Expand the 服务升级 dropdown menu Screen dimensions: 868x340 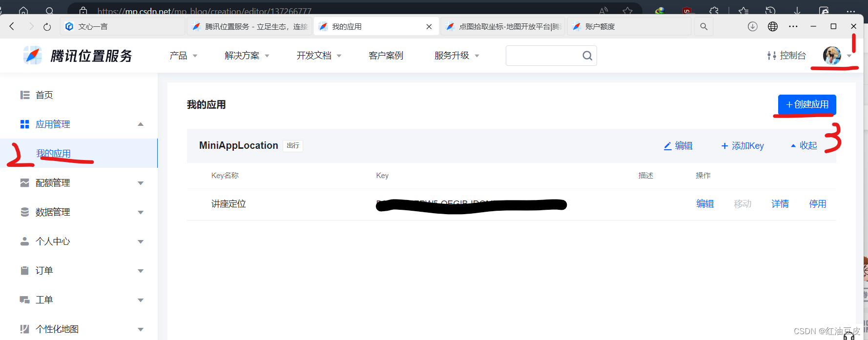457,56
